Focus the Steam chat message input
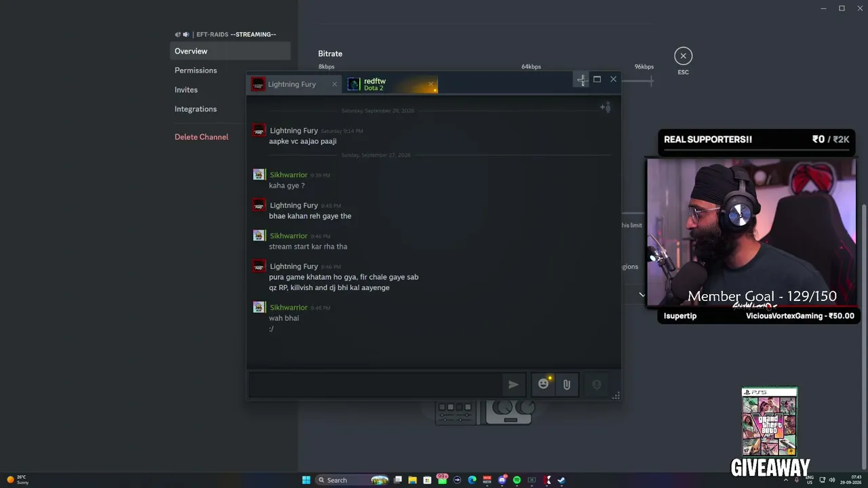868x488 pixels. tap(375, 384)
